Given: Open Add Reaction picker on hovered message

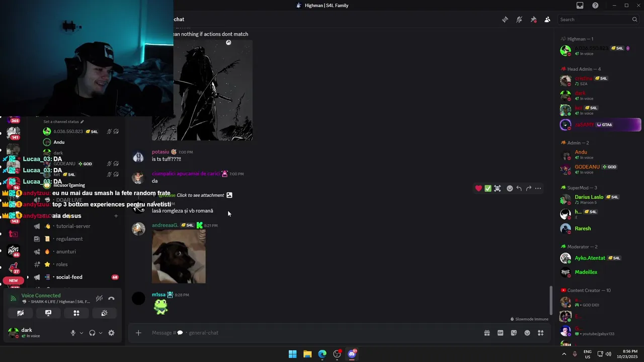Looking at the screenshot, I should click(x=510, y=189).
